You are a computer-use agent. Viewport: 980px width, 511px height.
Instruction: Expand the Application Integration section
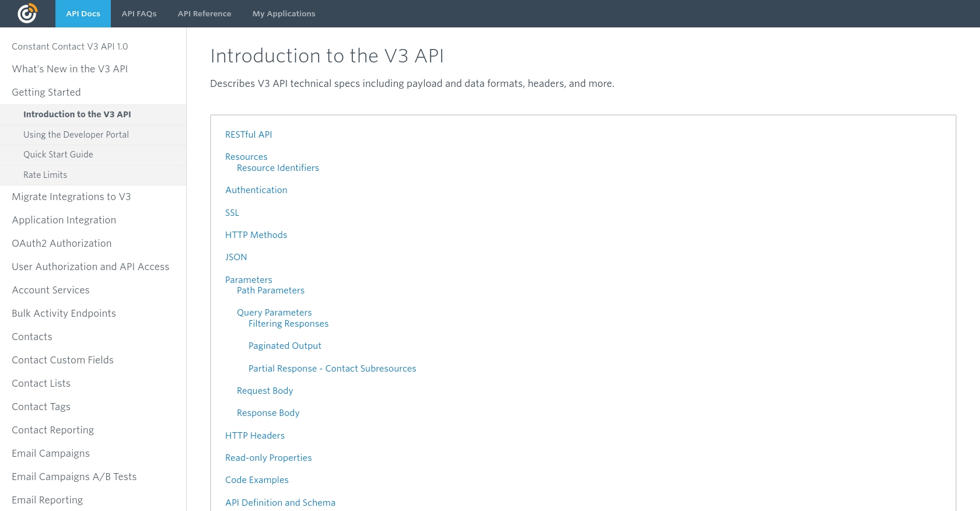click(64, 220)
